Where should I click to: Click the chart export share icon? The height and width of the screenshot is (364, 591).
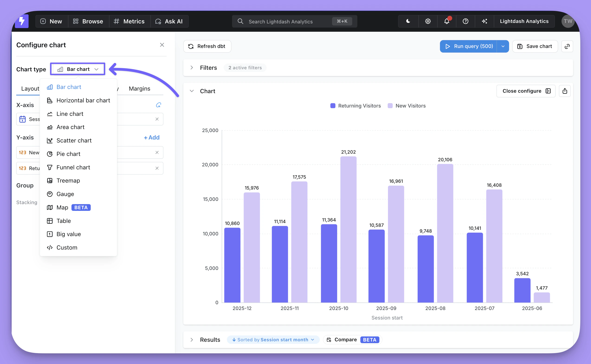[x=565, y=91]
